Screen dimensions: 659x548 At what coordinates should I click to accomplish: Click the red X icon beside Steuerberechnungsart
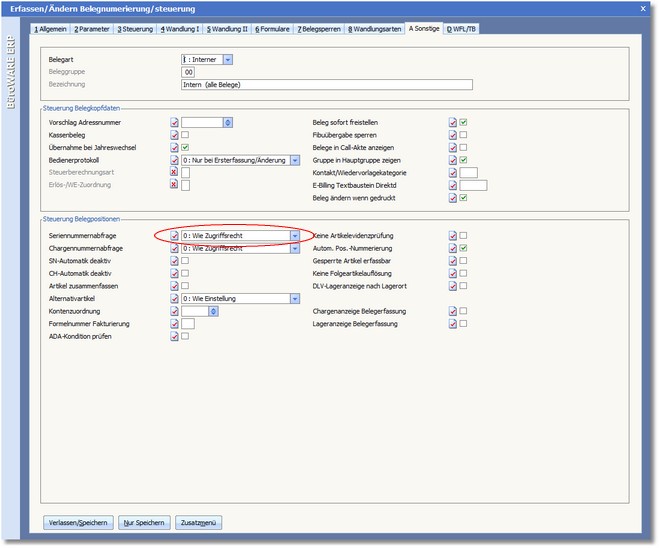coord(174,172)
